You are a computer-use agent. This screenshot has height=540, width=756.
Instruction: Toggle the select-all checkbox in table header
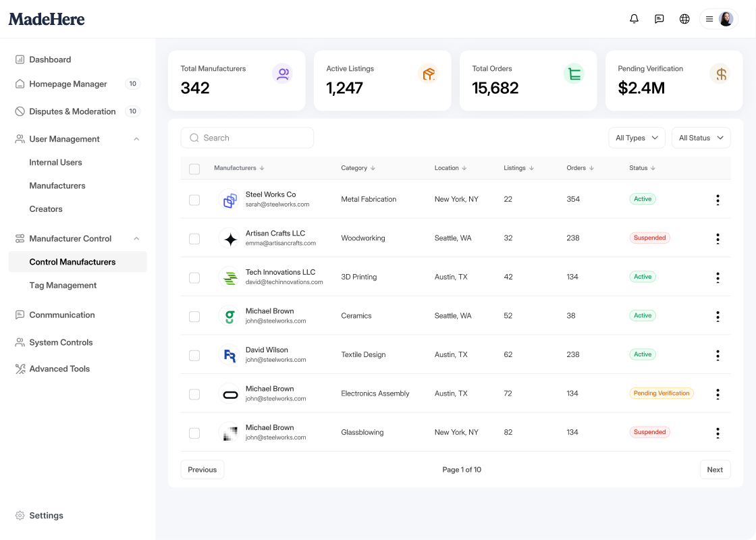[194, 169]
